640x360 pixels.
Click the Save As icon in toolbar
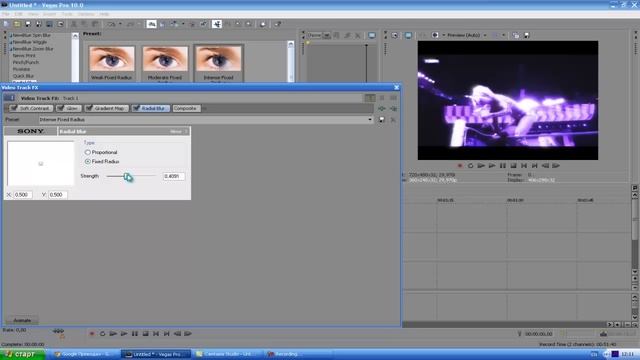tap(38, 24)
